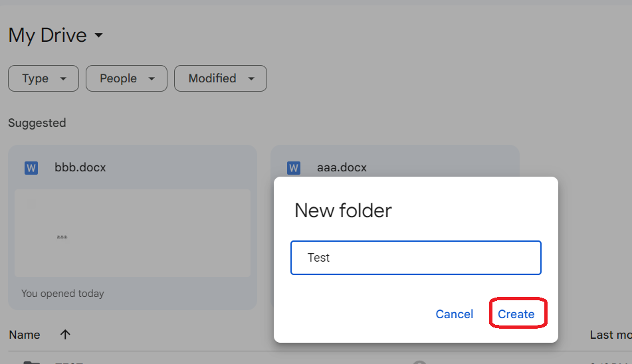The image size is (632, 364).
Task: Click the folder icon in the bottom file row
Action: tap(31, 363)
